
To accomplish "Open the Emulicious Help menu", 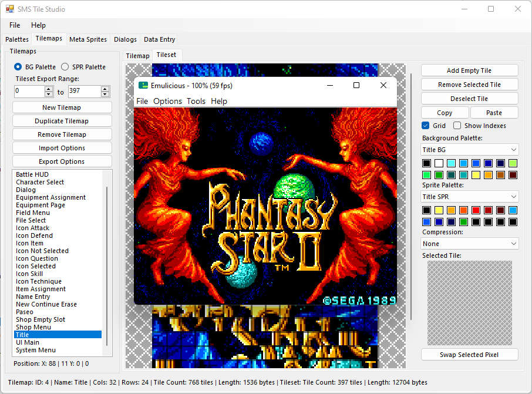I will (219, 101).
